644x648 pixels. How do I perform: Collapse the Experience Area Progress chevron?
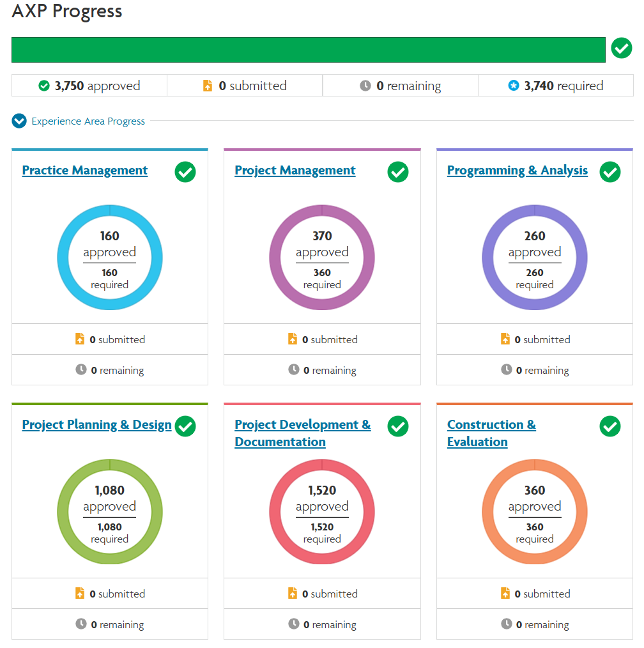pos(19,121)
